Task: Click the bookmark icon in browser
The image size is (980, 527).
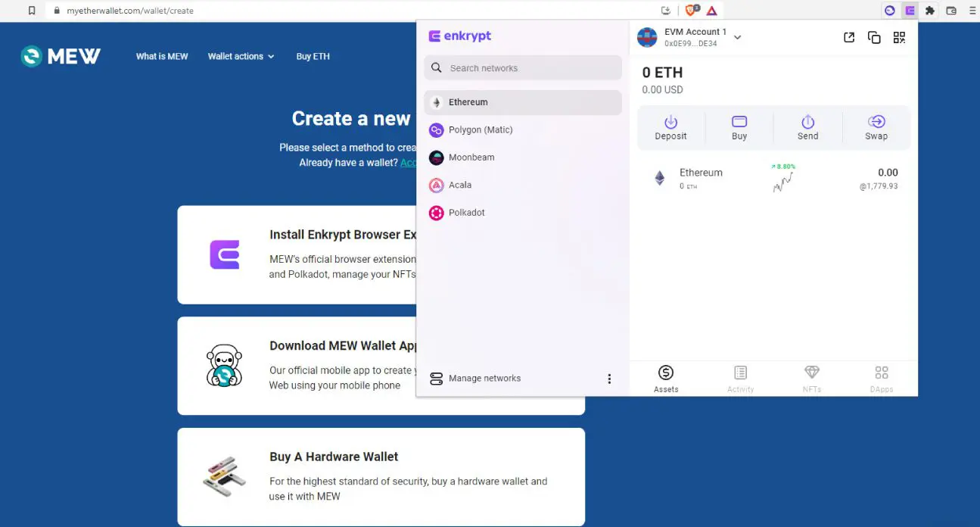Action: tap(31, 11)
